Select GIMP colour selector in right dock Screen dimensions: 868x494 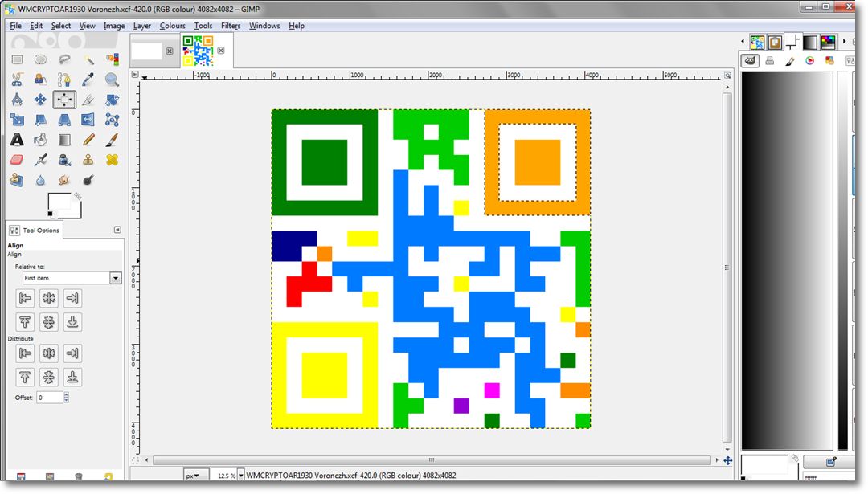point(750,61)
